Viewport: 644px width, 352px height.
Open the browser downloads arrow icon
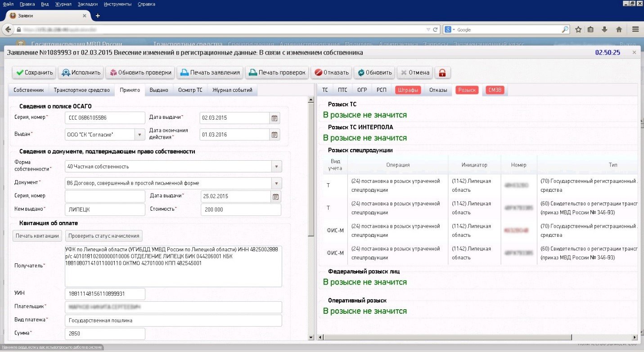(x=604, y=30)
